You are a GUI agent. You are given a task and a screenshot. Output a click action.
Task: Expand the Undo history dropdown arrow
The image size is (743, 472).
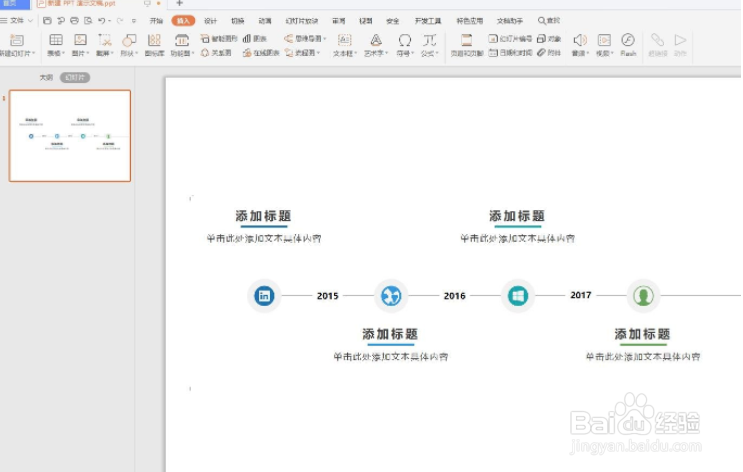point(109,21)
